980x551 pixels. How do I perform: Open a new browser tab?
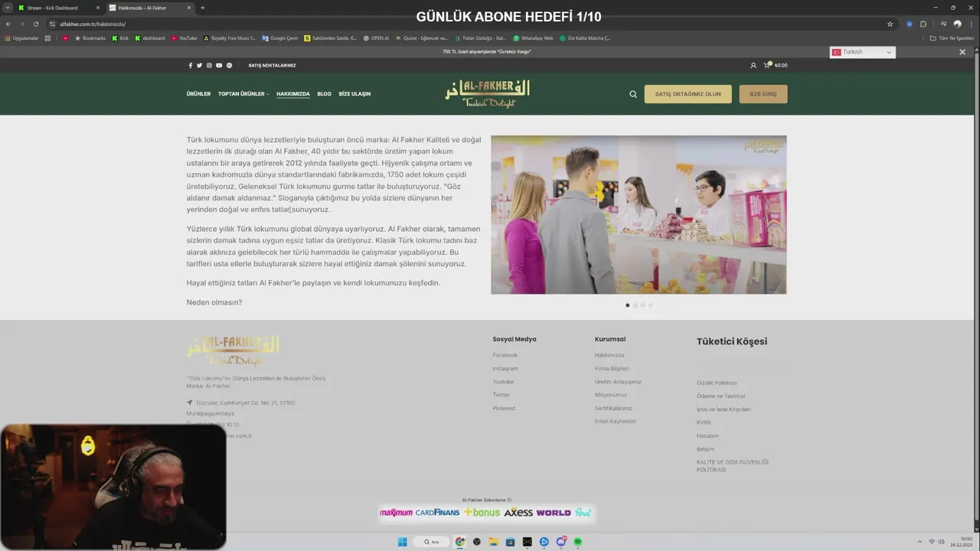click(202, 8)
